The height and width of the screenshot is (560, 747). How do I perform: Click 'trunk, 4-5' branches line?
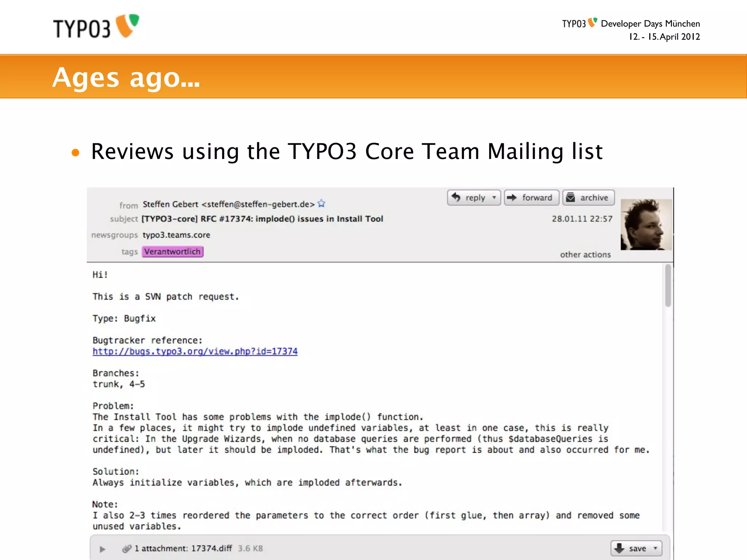tap(119, 384)
